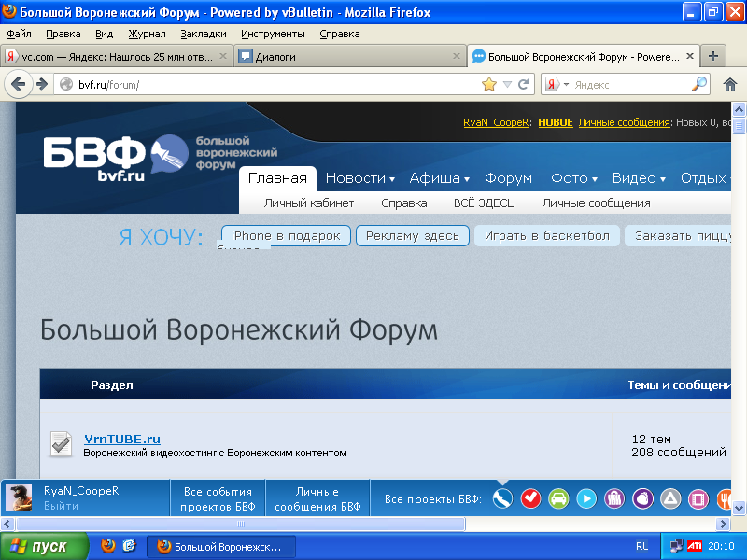Click ВСЁ ЗДЕСЬ in the submenu
Screen dimensions: 747x560
tap(485, 203)
